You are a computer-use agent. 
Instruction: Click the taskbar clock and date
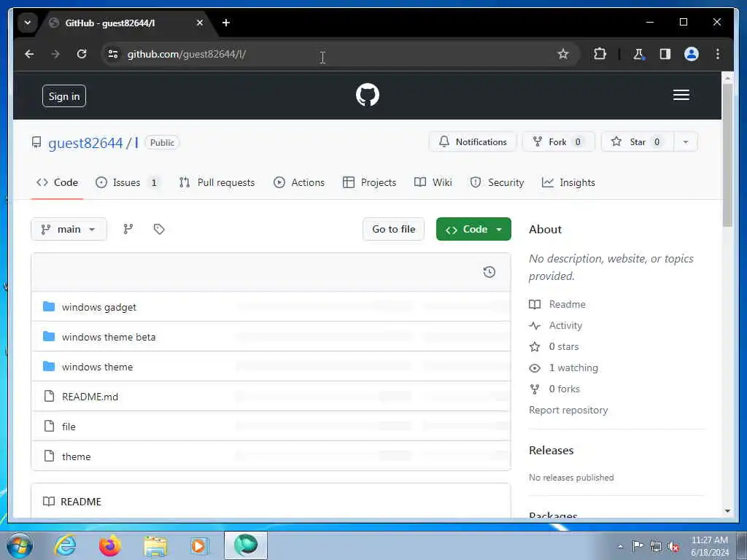point(710,546)
